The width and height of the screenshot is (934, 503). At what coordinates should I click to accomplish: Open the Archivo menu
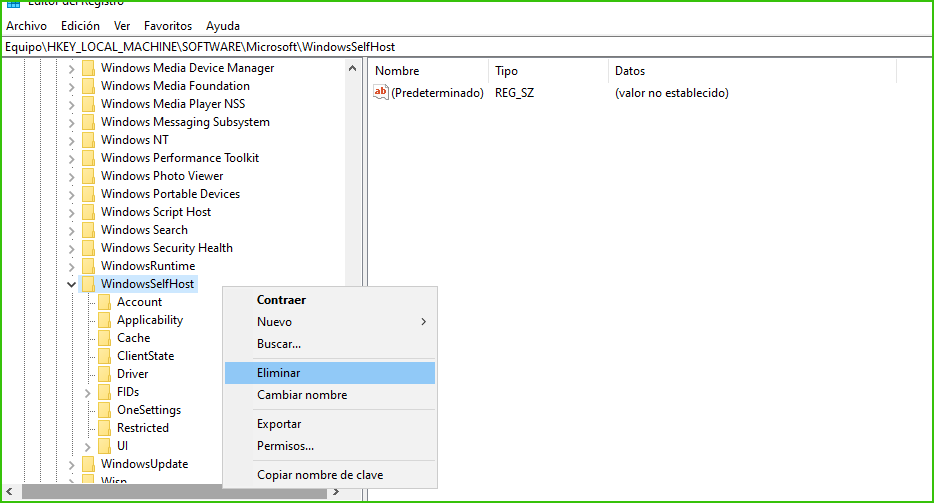(26, 26)
